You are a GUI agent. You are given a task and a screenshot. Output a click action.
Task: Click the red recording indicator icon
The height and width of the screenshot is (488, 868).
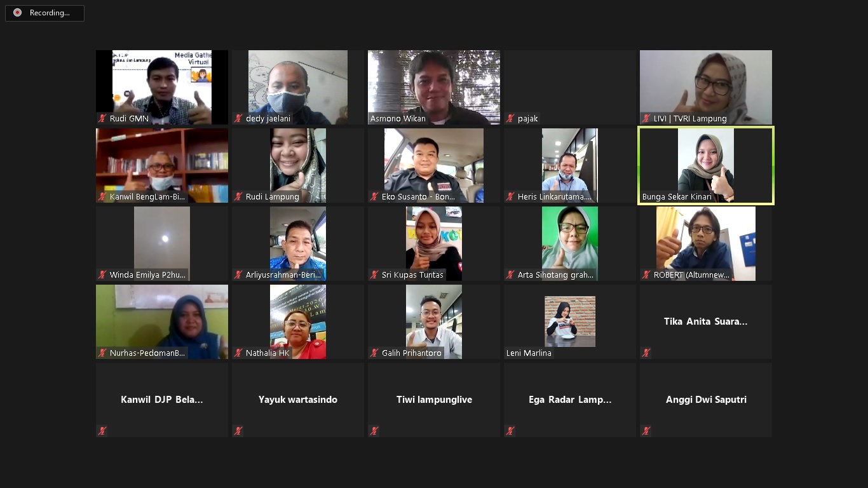click(17, 13)
